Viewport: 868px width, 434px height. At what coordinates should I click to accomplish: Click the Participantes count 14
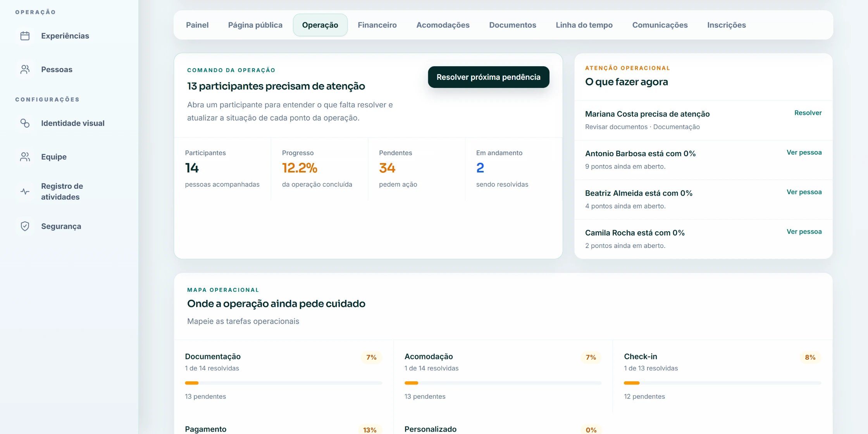pos(192,168)
